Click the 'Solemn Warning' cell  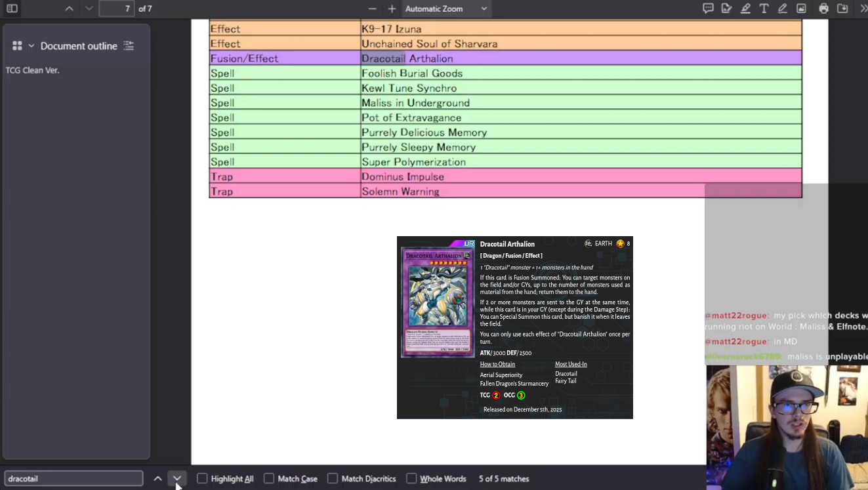tap(581, 191)
